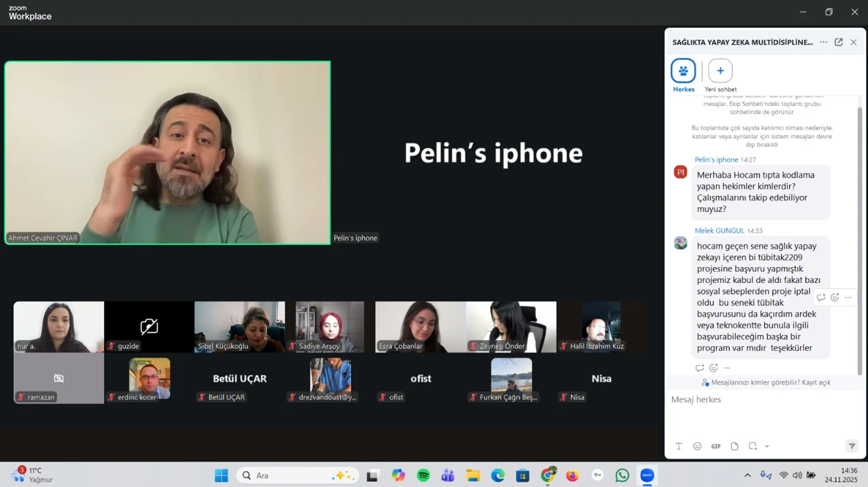Start a new chat with Yeni sohbet
The width and height of the screenshot is (868, 487).
720,71
